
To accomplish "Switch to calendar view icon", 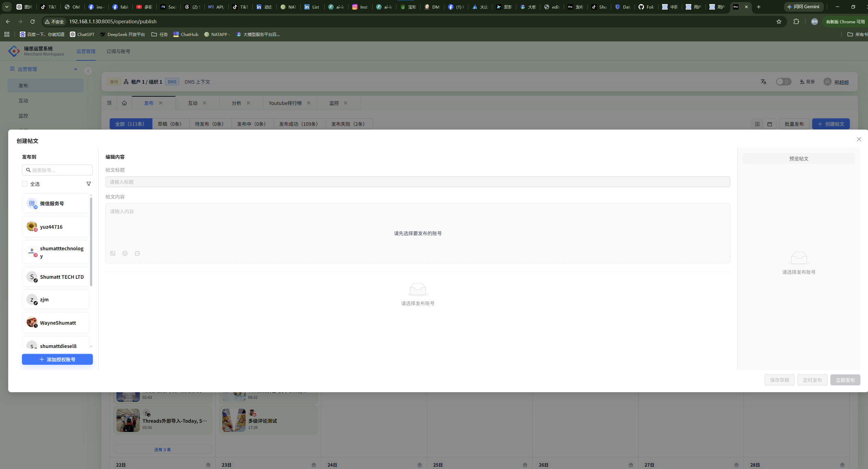I will coord(770,124).
